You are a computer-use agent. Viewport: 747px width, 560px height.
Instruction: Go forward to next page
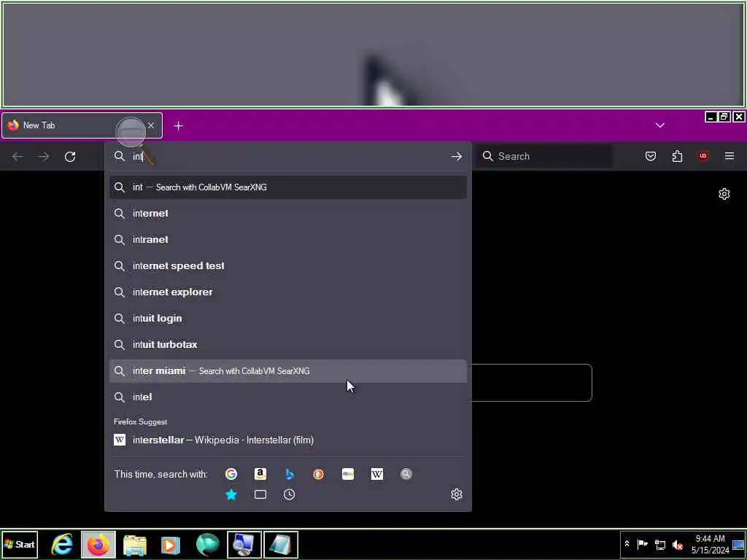coord(44,156)
